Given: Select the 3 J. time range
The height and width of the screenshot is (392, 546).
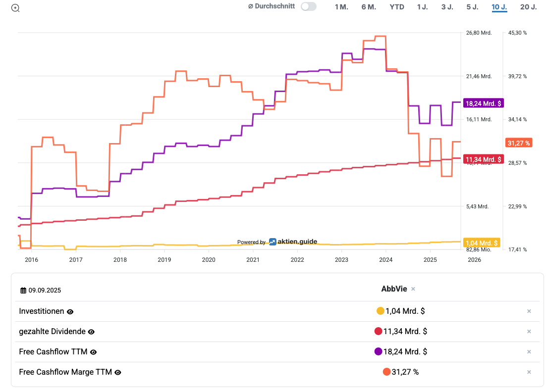Looking at the screenshot, I should tap(447, 7).
